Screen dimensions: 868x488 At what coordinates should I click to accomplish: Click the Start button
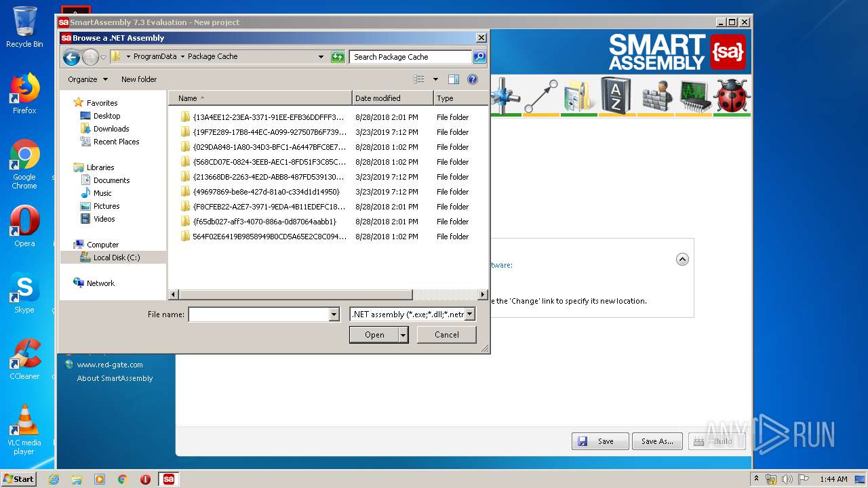(18, 479)
